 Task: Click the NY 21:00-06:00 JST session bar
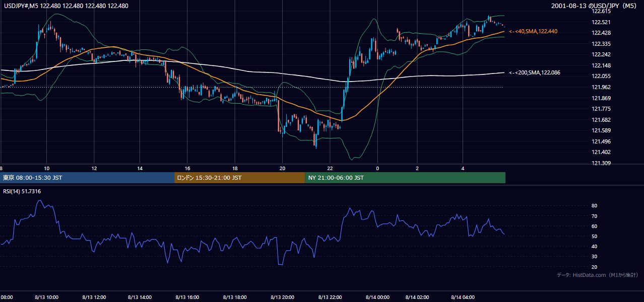405,178
